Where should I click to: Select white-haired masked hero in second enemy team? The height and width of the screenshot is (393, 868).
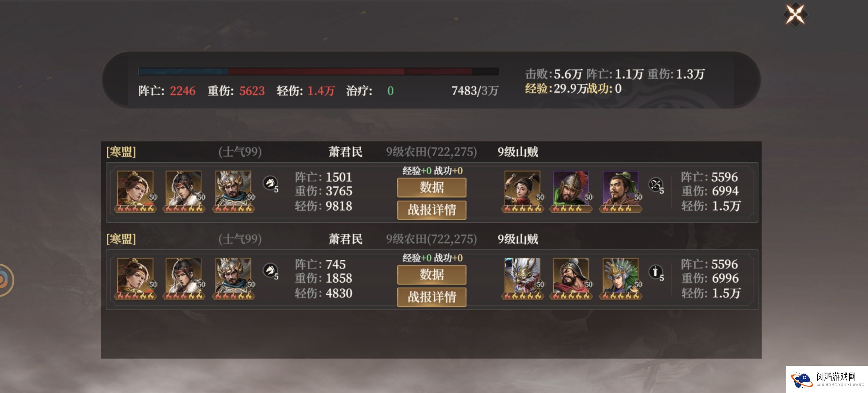tap(522, 279)
